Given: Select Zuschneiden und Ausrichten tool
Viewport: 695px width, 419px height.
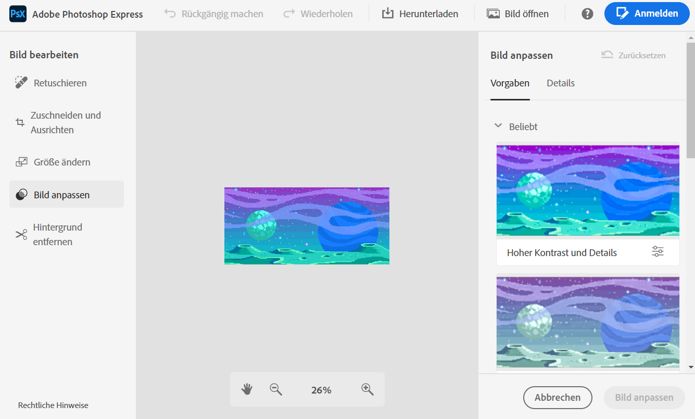Looking at the screenshot, I should [64, 122].
